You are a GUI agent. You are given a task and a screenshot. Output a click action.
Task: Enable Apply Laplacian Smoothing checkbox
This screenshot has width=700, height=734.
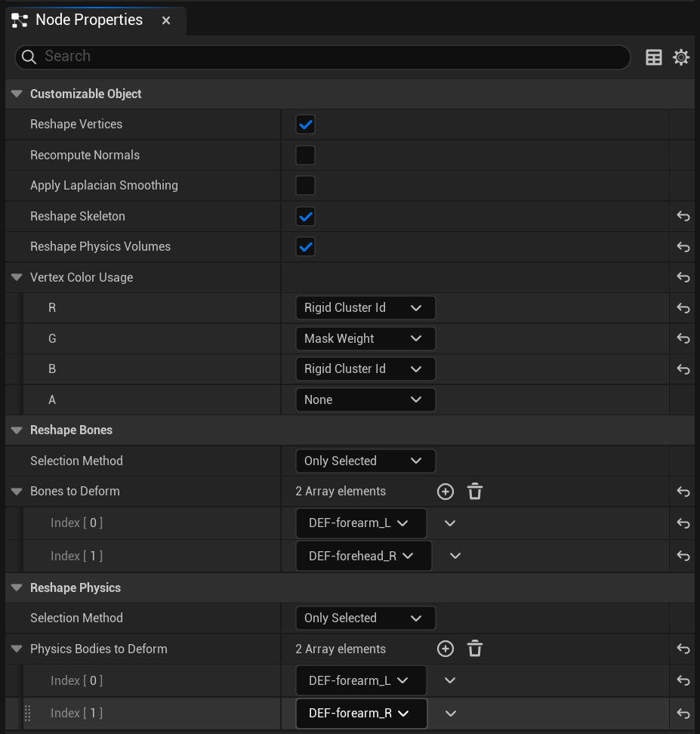(x=305, y=185)
